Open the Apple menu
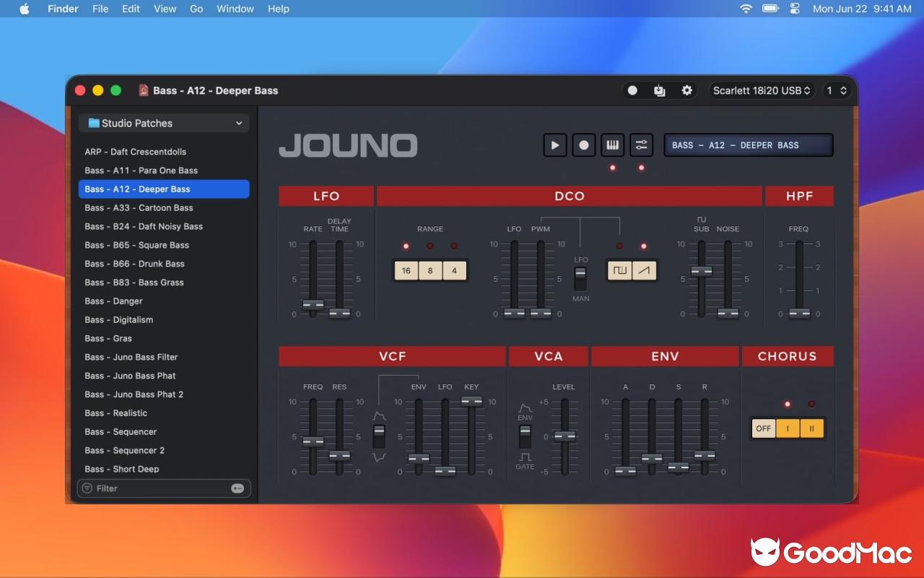Image resolution: width=924 pixels, height=578 pixels. (x=25, y=9)
